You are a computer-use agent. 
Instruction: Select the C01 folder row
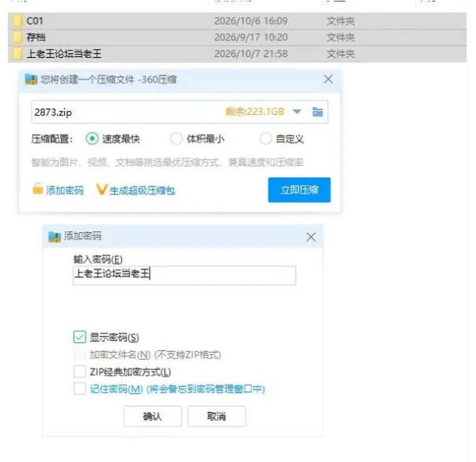tap(237, 21)
